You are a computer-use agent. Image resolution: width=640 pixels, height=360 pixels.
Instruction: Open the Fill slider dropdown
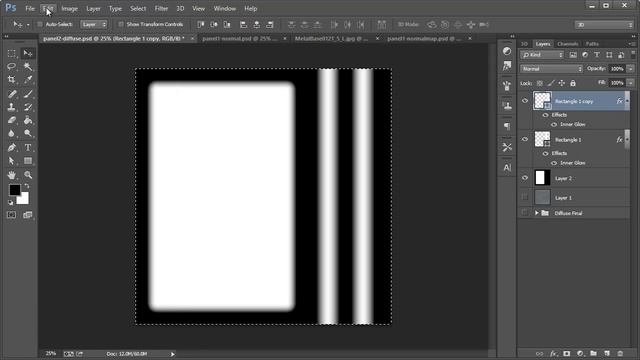(631, 83)
